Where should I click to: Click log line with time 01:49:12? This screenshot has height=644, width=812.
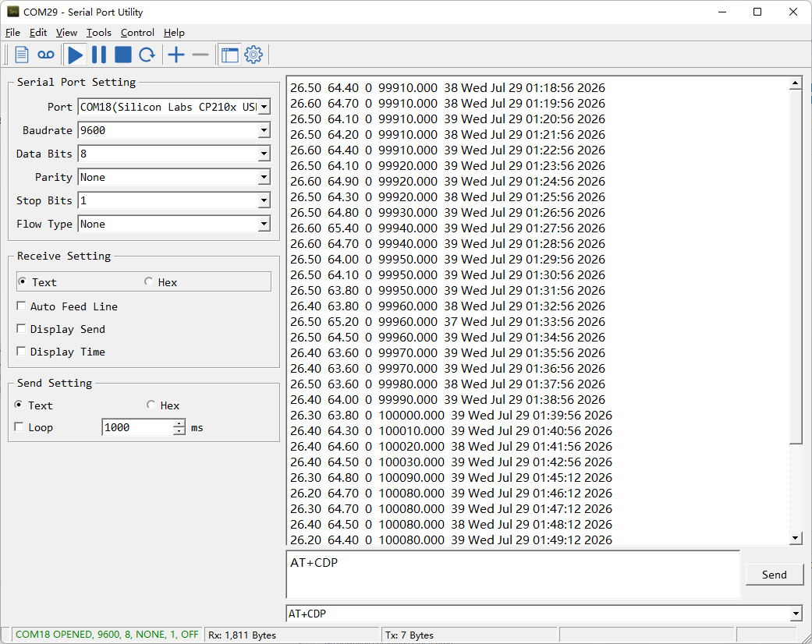pos(451,539)
